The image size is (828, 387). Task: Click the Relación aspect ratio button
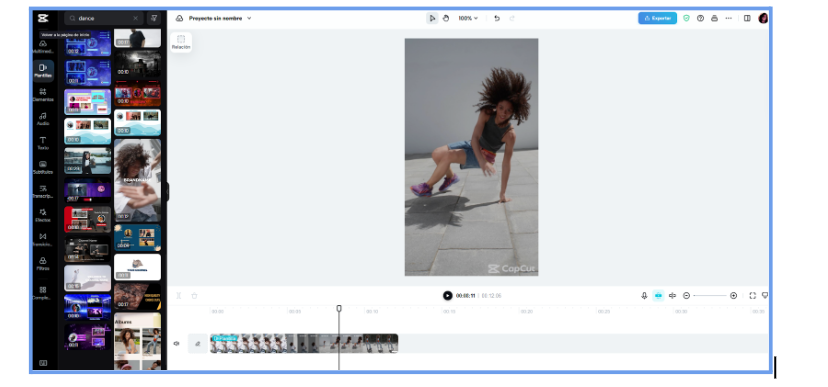181,42
